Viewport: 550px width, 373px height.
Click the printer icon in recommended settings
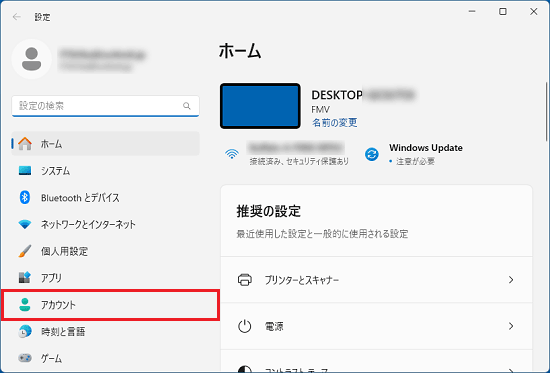[x=244, y=280]
